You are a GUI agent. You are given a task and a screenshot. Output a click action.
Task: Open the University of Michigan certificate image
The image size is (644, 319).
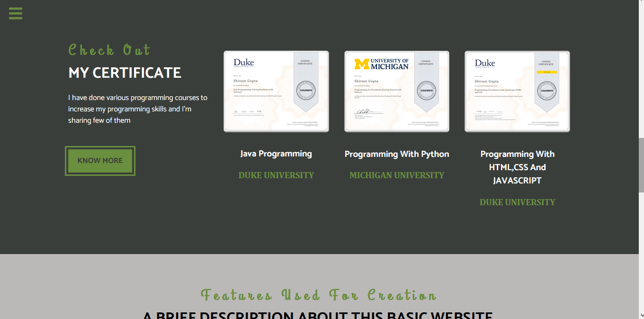pyautogui.click(x=397, y=91)
